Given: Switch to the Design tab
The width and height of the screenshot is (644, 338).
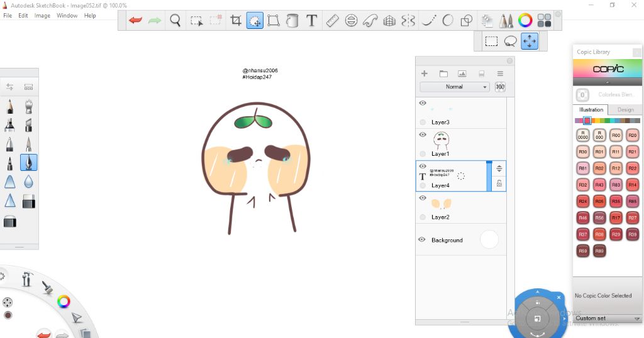Looking at the screenshot, I should 625,109.
